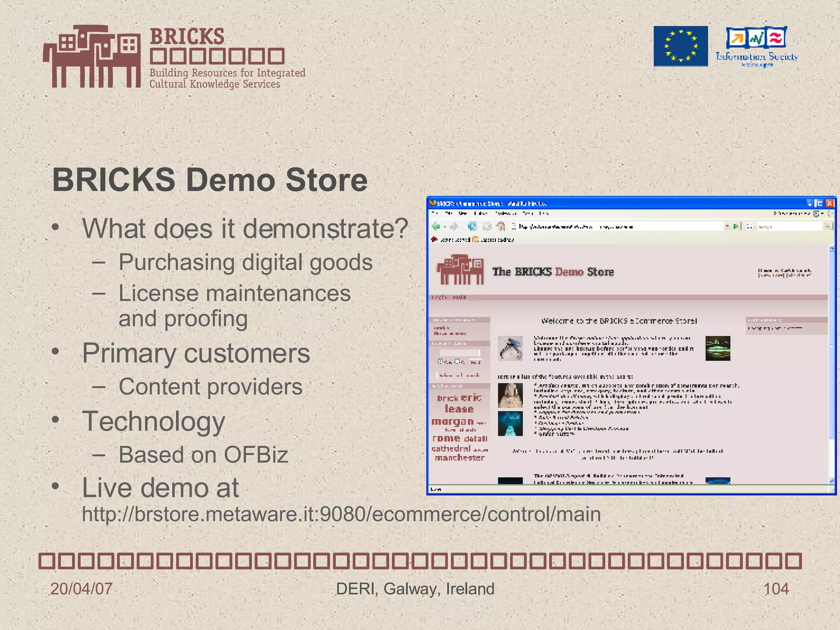Click the BRICKS logo in the store header
This screenshot has height=630, width=840.
[x=460, y=270]
